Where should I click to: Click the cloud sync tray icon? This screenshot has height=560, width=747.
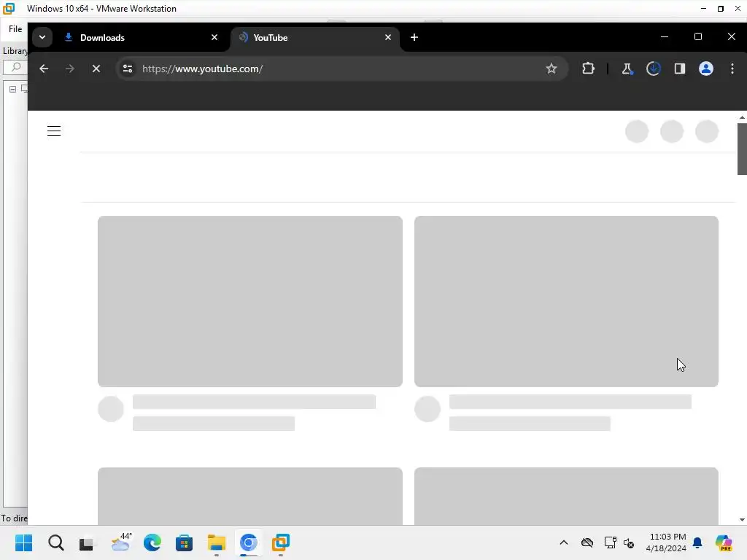click(x=587, y=542)
